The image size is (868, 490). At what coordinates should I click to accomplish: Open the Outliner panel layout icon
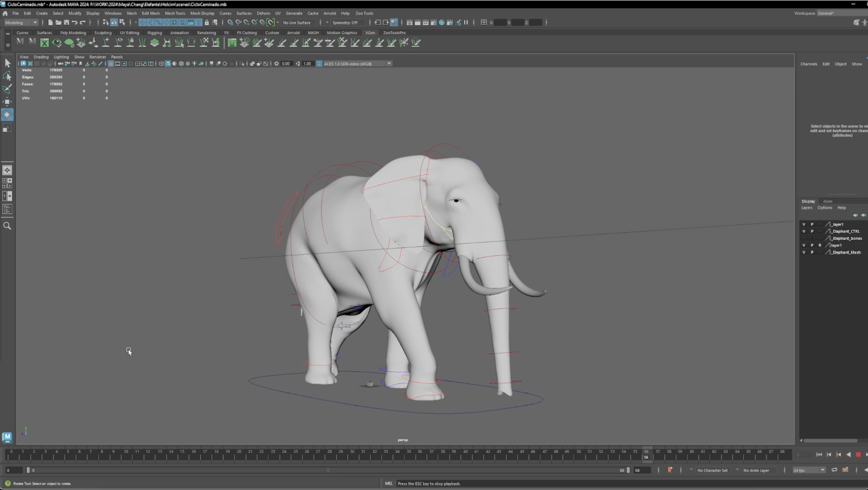7,209
